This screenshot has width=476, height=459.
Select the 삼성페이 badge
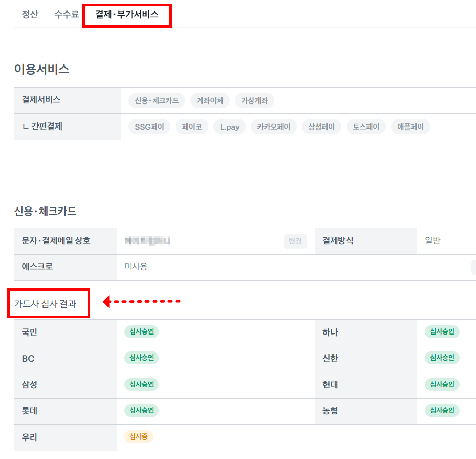[321, 127]
